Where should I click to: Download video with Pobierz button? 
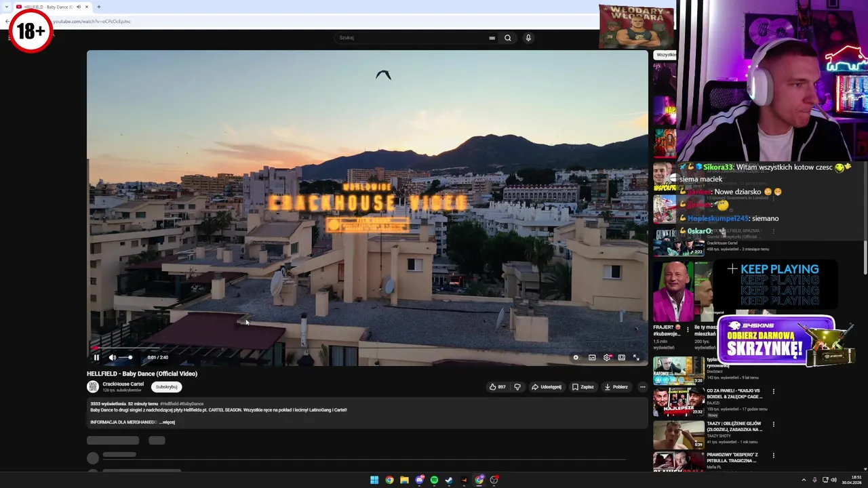tap(616, 387)
